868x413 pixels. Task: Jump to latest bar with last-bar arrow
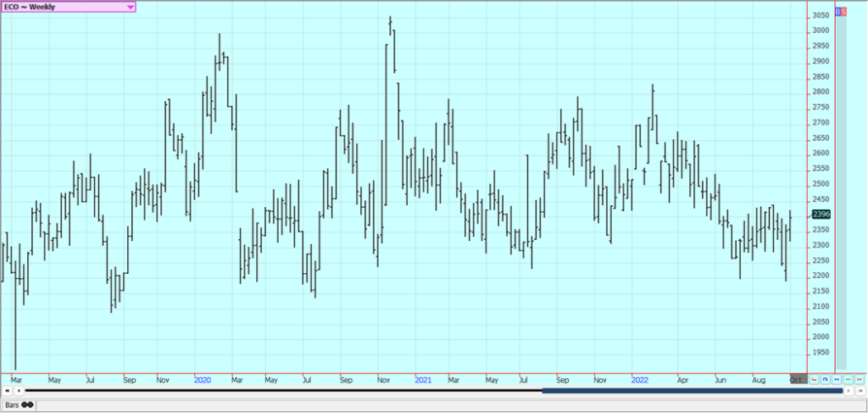click(860, 391)
